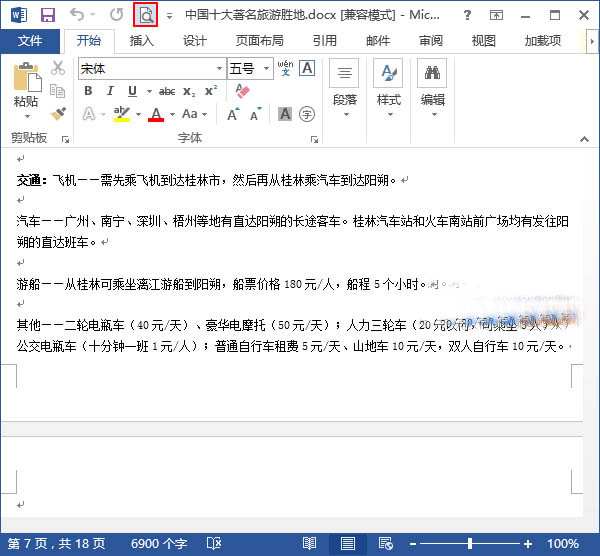Expand font color options arrow
The width and height of the screenshot is (600, 556).
(x=173, y=114)
